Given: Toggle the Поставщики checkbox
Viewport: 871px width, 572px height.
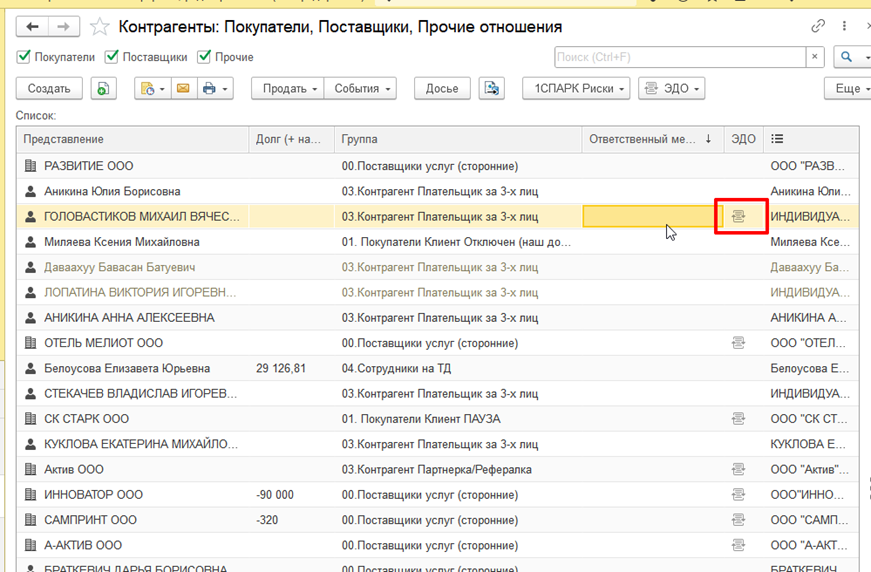Looking at the screenshot, I should pos(112,57).
